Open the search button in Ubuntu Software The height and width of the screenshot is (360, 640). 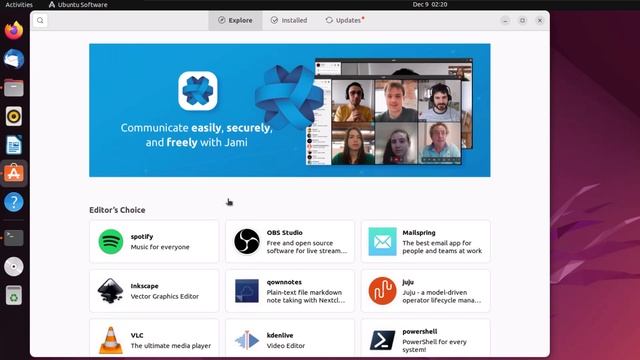tap(40, 20)
